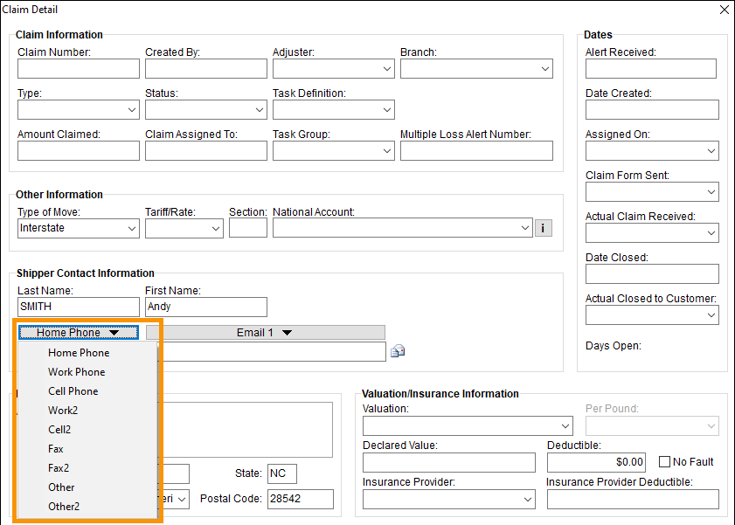Click the Claim Number input field
This screenshot has height=525, width=735.
[78, 69]
